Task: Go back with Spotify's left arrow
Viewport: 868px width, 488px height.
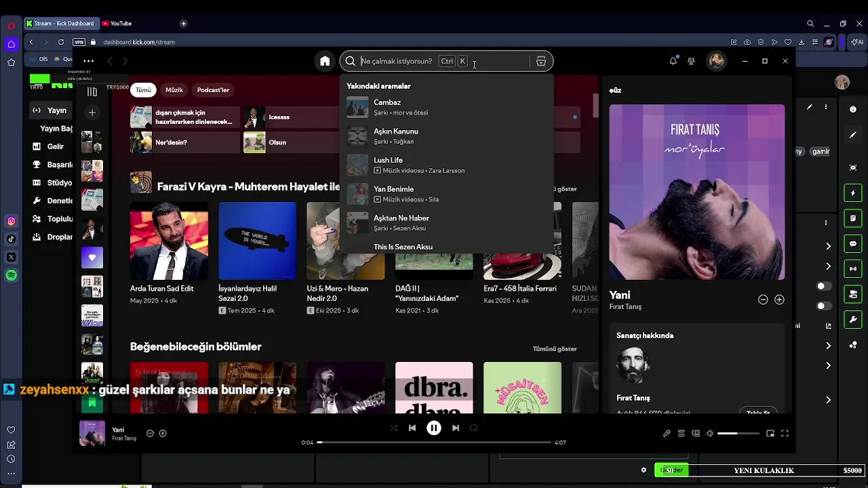Action: [x=110, y=61]
